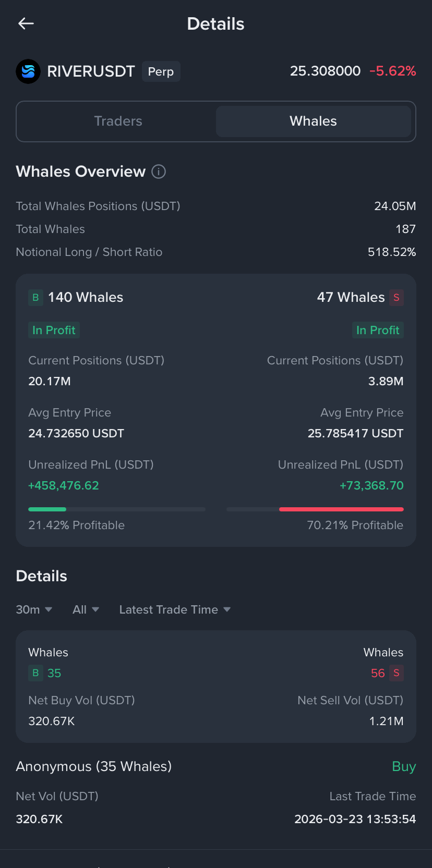Image resolution: width=432 pixels, height=868 pixels.
Task: Open the Latest Trade Time sort dropdown
Action: pyautogui.click(x=175, y=609)
